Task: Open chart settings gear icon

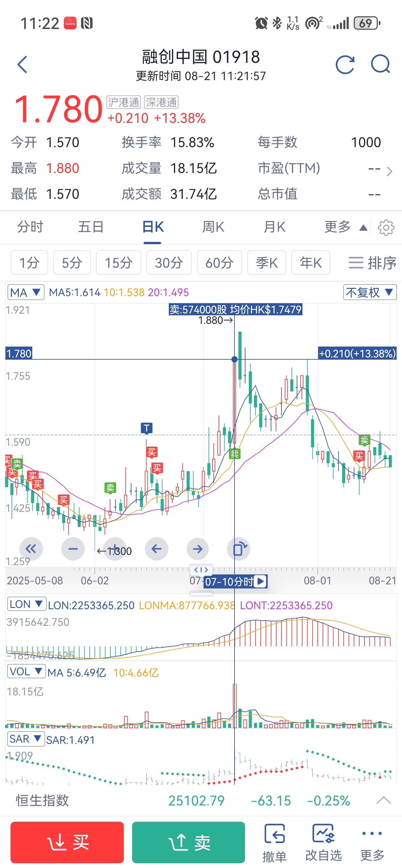Action: click(386, 228)
